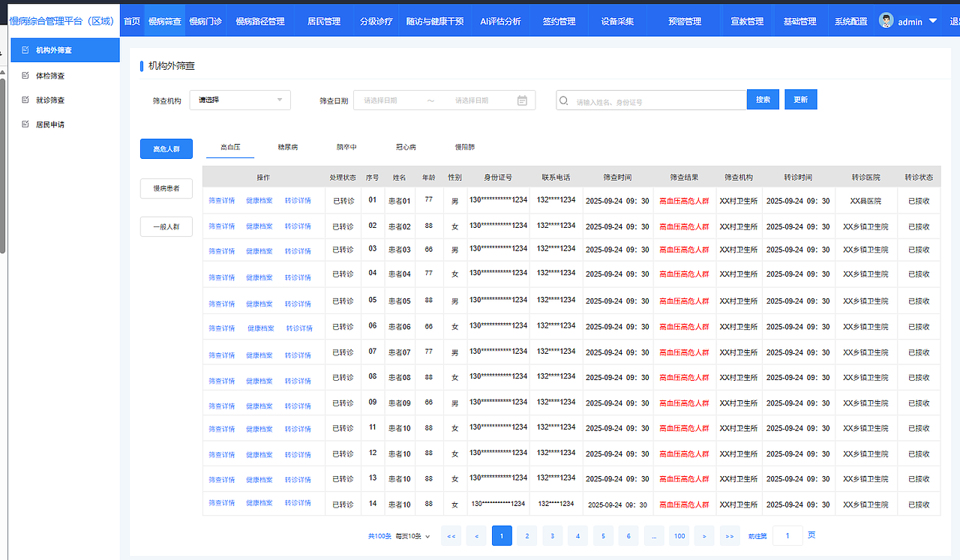The image size is (960, 560).
Task: Select the 一般人群 group button
Action: [166, 226]
